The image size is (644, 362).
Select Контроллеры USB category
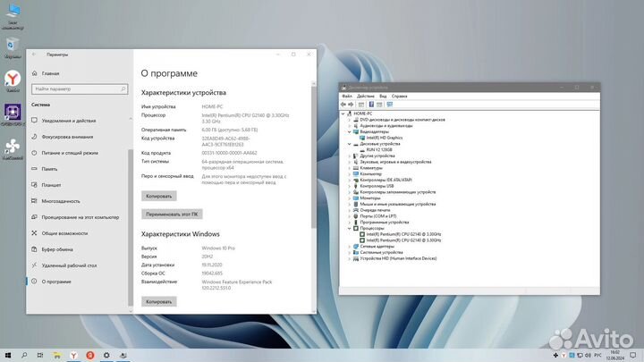tap(377, 186)
